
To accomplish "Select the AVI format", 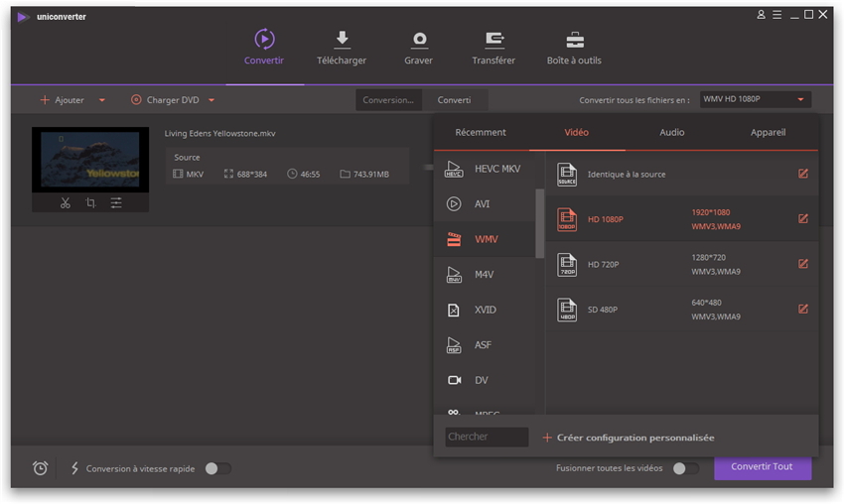I will tap(485, 203).
